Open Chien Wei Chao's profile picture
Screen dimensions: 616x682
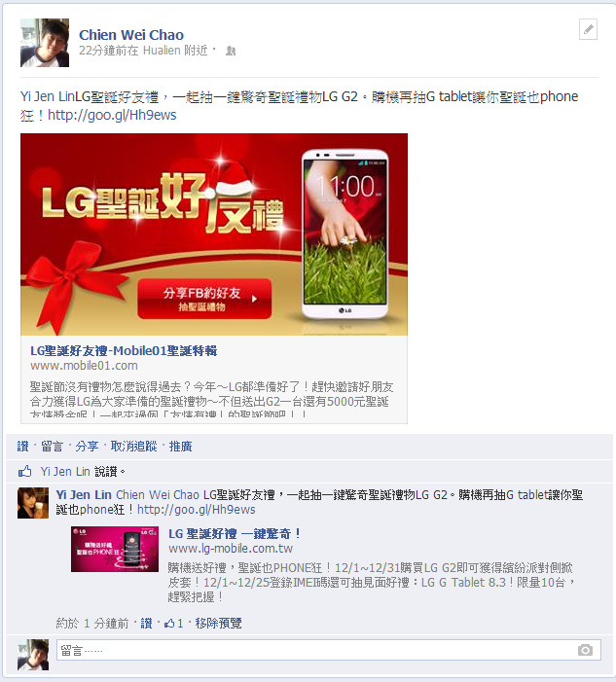(45, 43)
